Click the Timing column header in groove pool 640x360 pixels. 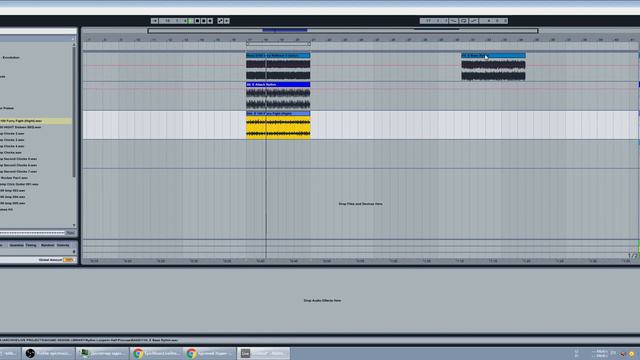coord(31,245)
